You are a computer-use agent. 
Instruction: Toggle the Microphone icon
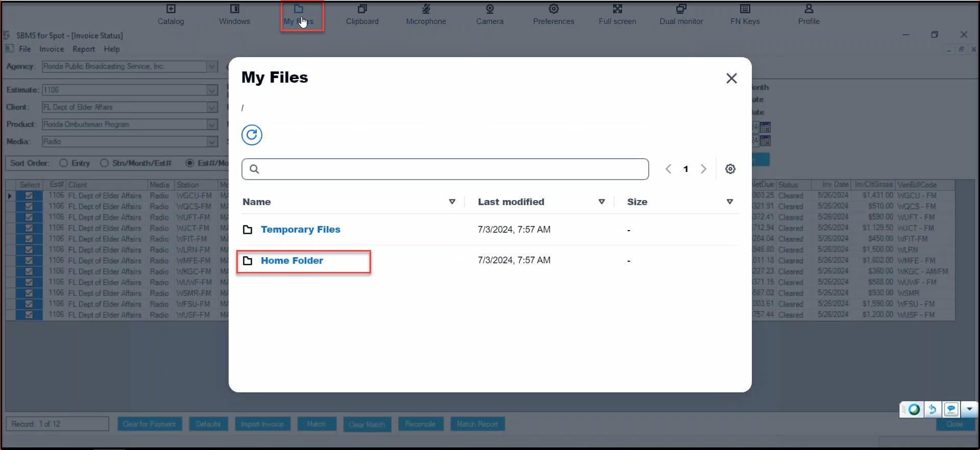point(426,9)
